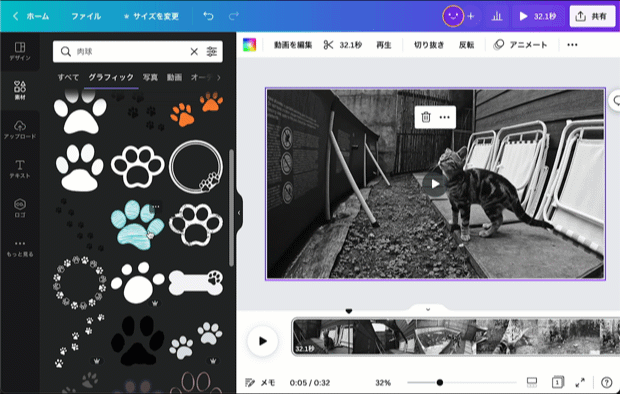Image resolution: width=620 pixels, height=394 pixels.
Task: Click the 共有 share button
Action: point(592,16)
